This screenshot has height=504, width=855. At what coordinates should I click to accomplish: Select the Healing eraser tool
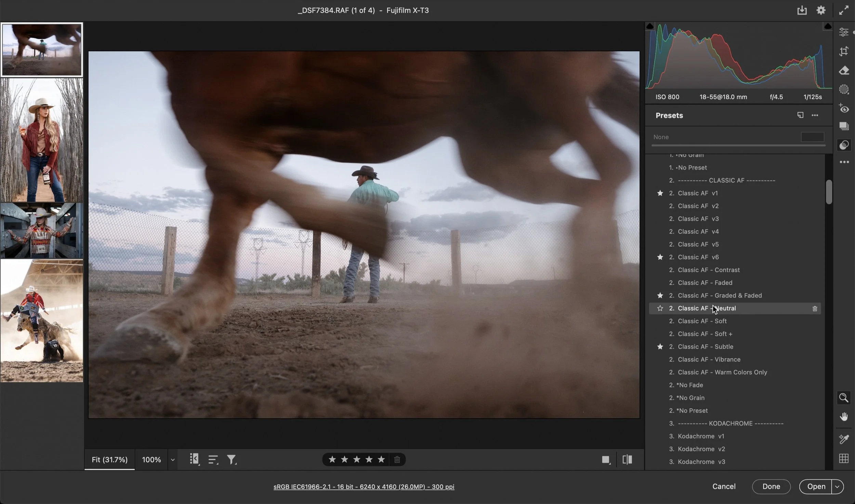pyautogui.click(x=844, y=70)
